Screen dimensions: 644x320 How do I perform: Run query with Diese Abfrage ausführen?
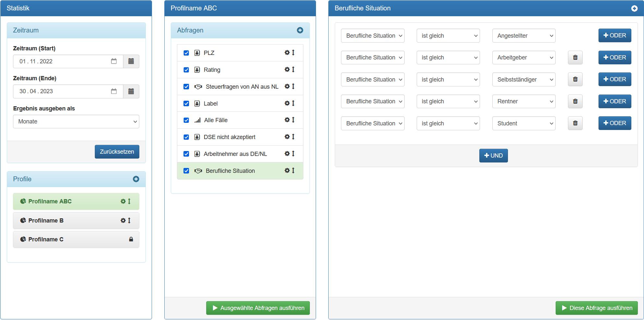tap(596, 308)
